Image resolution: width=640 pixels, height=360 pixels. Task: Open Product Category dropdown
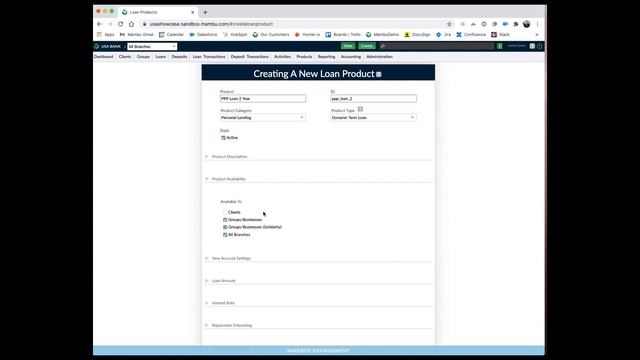pos(262,118)
